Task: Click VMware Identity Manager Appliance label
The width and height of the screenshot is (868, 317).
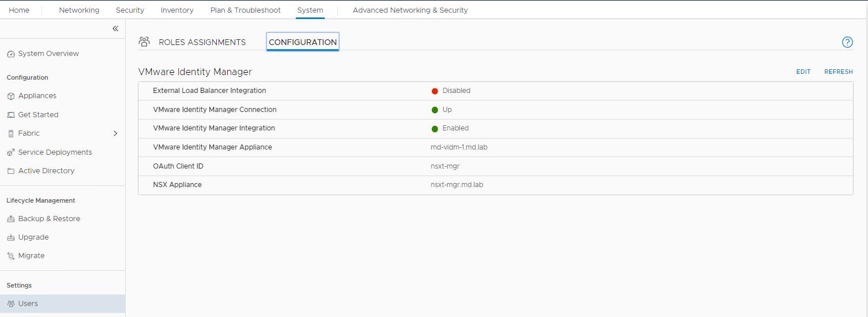Action: [x=212, y=147]
